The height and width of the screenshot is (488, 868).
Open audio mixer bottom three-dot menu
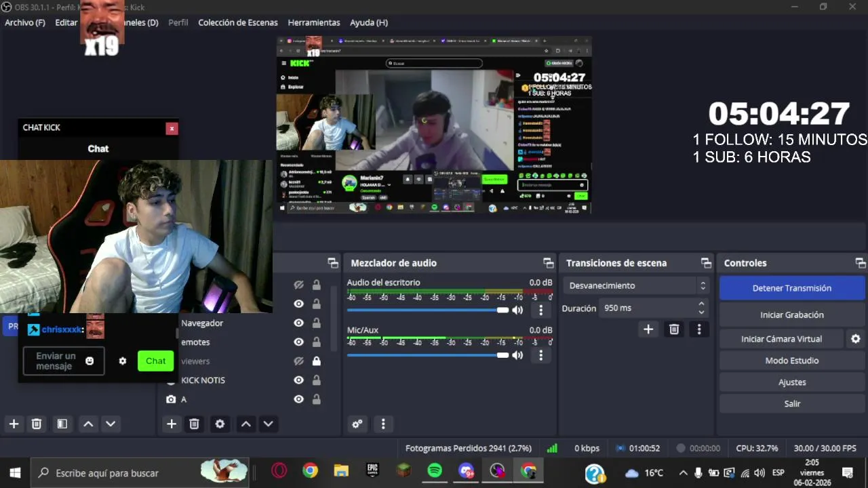point(383,424)
